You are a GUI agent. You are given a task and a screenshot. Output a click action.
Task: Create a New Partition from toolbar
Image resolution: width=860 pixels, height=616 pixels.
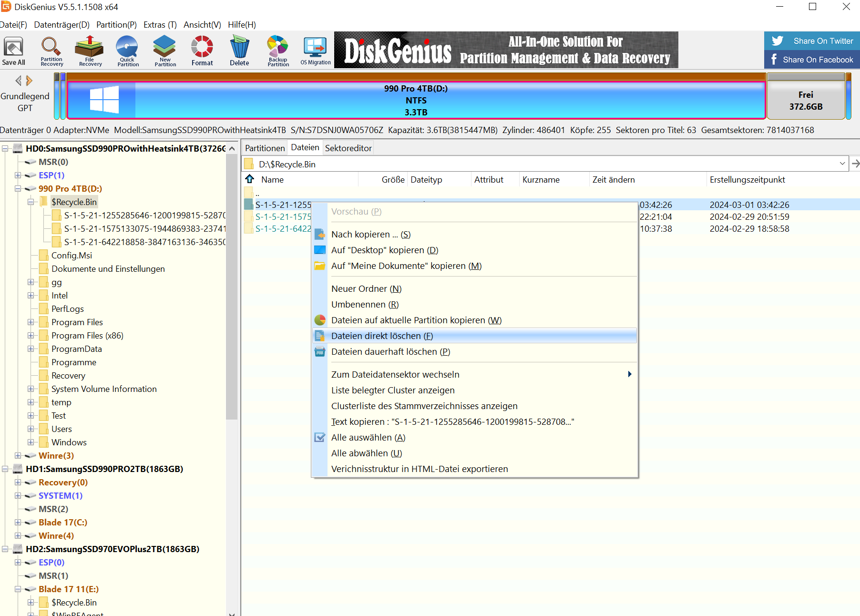(x=165, y=51)
